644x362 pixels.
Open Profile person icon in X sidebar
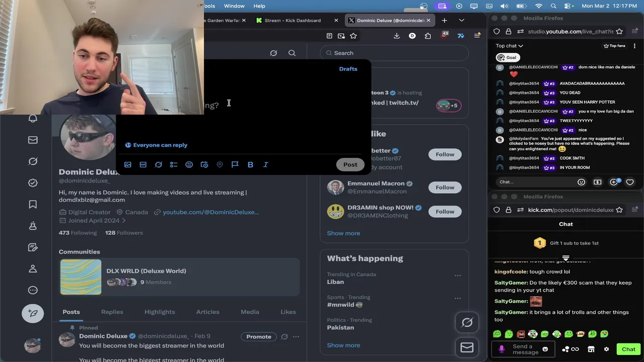33,268
